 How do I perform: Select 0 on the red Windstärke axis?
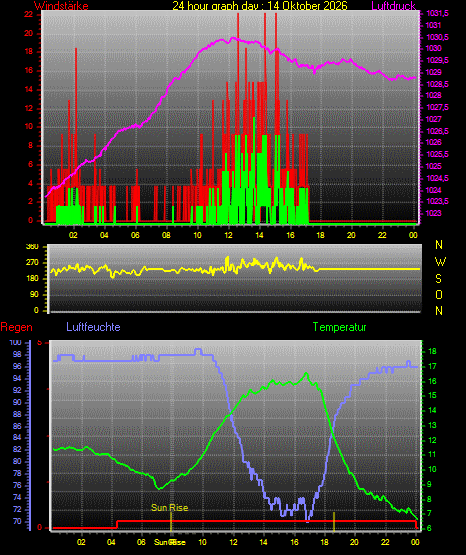30,220
